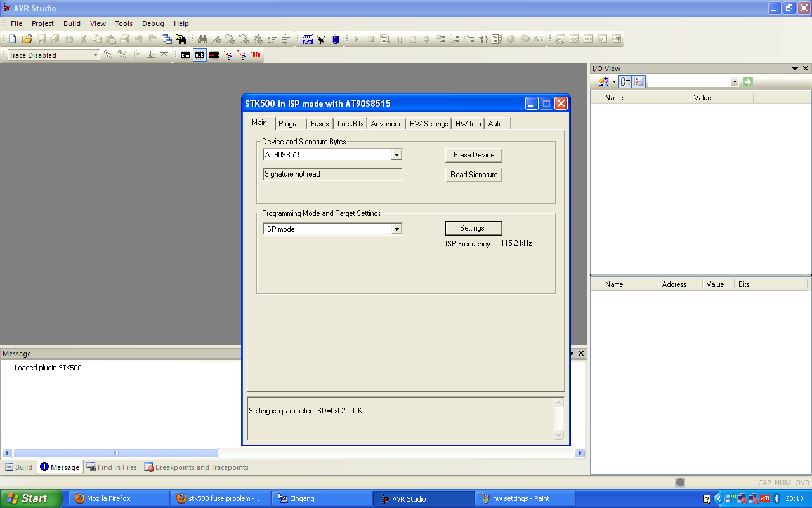The image size is (812, 508).
Task: Click the first pin icon in trace toolbar
Action: pos(108,55)
